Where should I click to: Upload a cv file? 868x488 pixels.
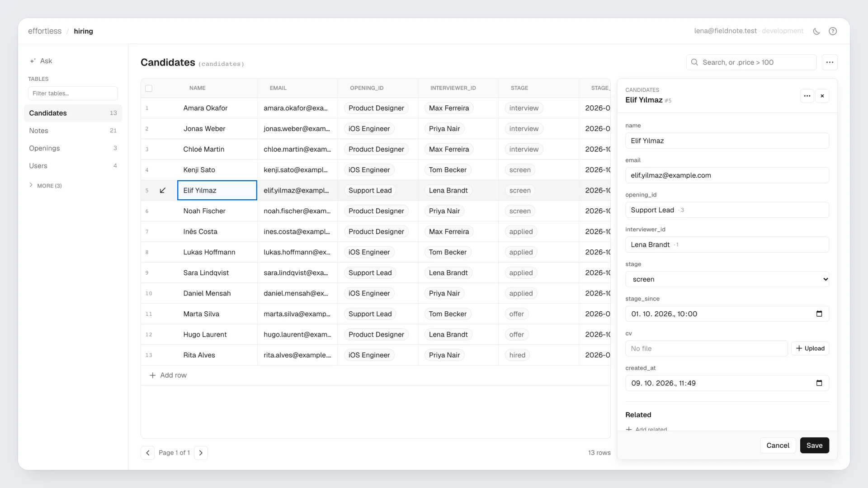pos(810,348)
